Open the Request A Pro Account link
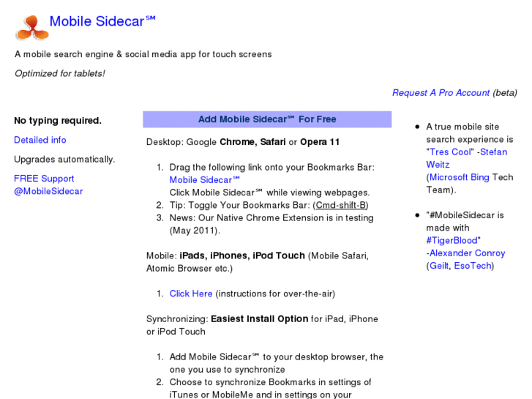This screenshot has height=399, width=532. (441, 93)
